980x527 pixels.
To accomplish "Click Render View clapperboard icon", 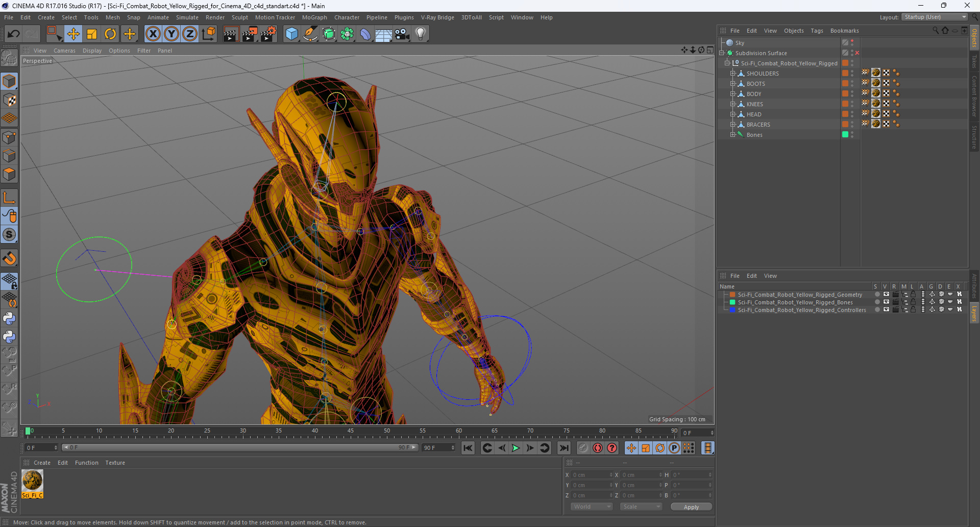I will coord(230,34).
